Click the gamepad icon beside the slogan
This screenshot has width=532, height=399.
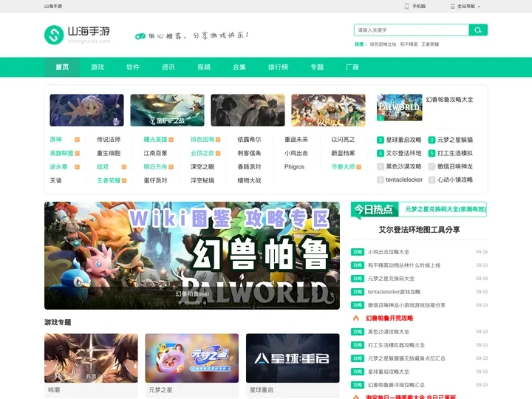pyautogui.click(x=140, y=36)
